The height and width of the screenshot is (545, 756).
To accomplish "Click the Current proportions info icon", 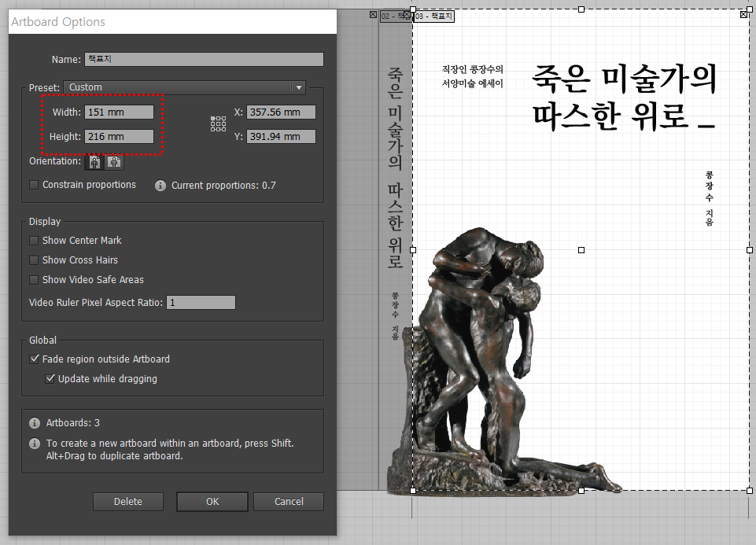I will click(160, 186).
